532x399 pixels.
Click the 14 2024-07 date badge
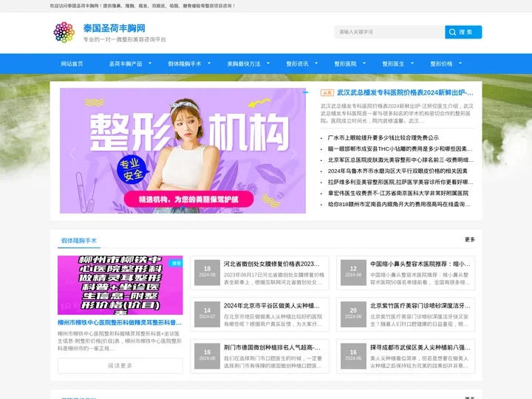[208, 314]
